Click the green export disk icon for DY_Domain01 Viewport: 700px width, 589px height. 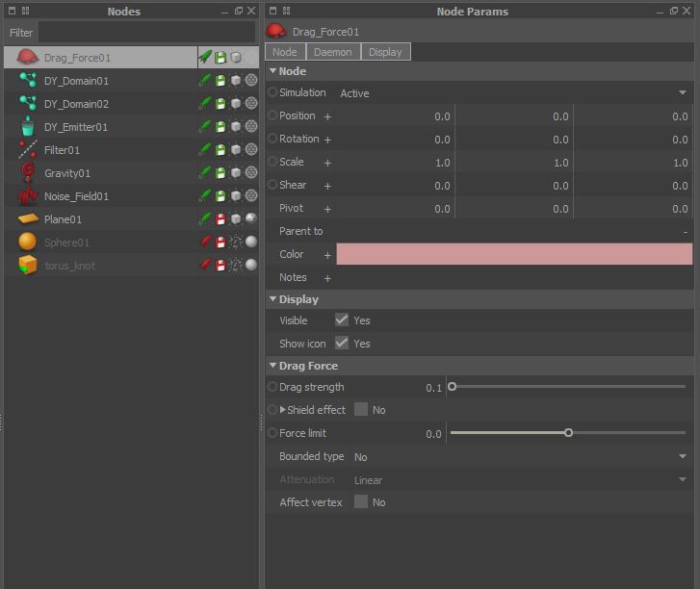220,81
